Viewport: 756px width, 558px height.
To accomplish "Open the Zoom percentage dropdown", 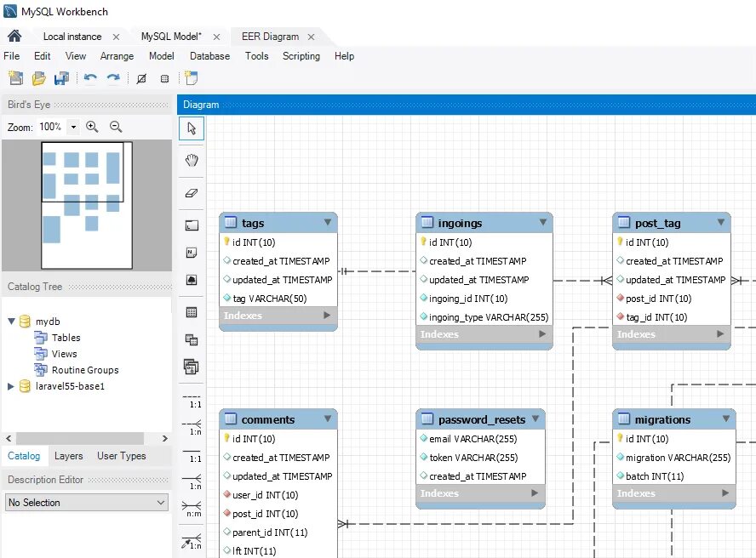I will click(73, 127).
